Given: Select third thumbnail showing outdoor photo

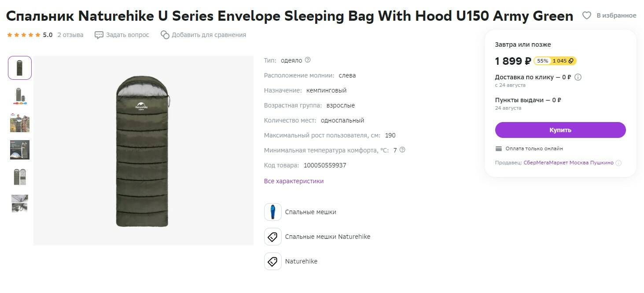Looking at the screenshot, I should pos(20,122).
